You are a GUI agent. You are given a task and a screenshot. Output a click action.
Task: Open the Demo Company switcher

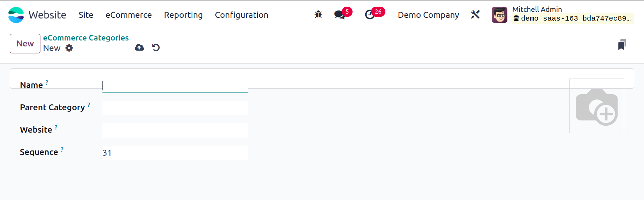428,15
